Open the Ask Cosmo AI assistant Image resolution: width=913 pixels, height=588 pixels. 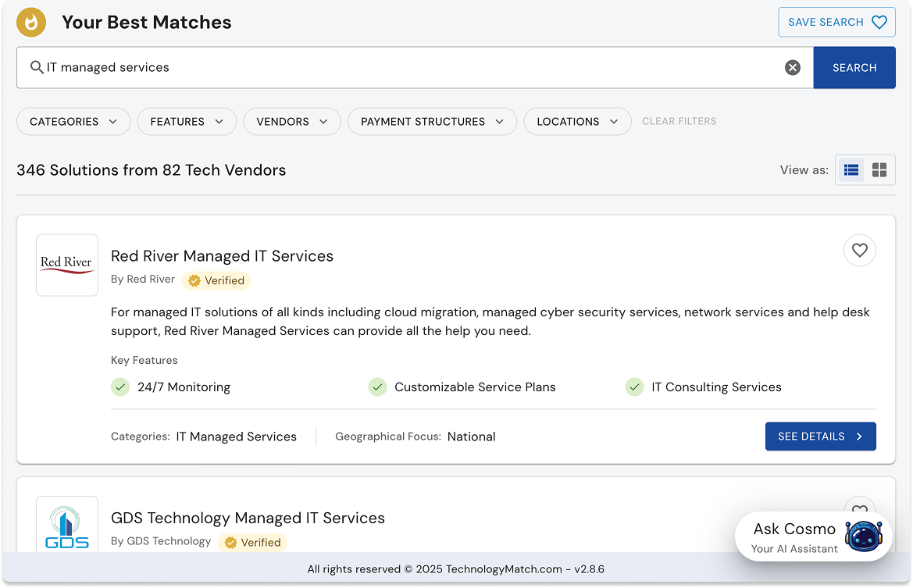point(814,536)
